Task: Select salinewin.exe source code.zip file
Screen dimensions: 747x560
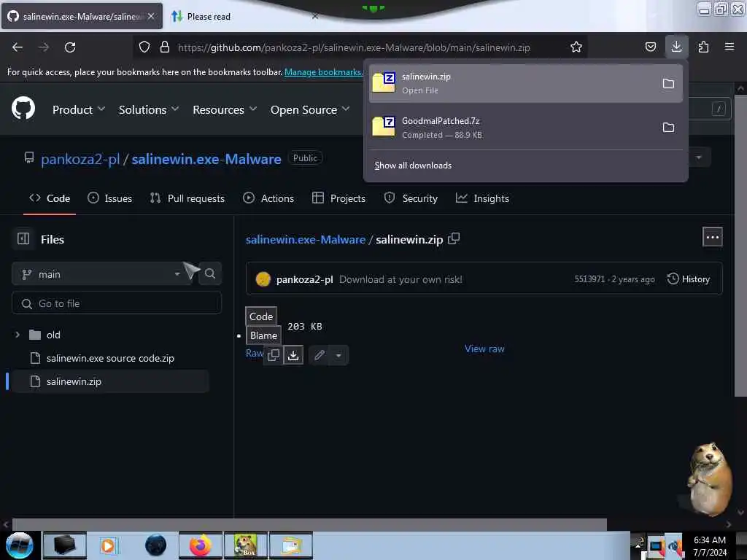Action: pos(110,358)
